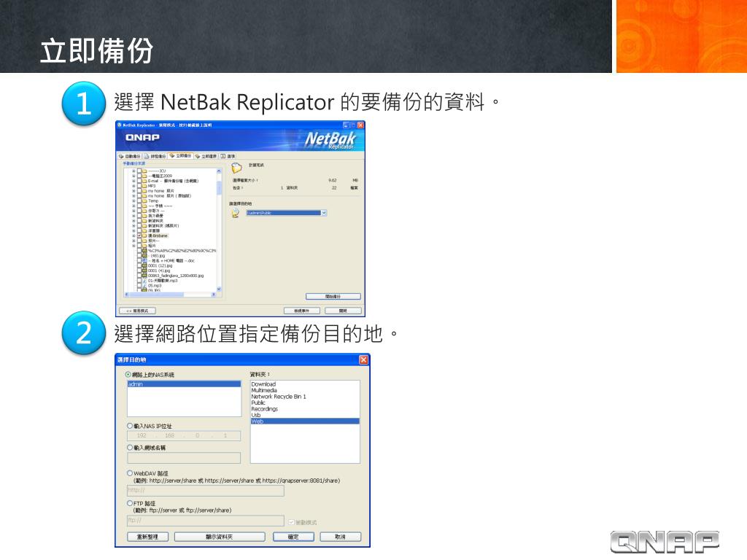Expand the E-mail folder tree node
Viewport: 747px width, 560px height.
pos(134,181)
